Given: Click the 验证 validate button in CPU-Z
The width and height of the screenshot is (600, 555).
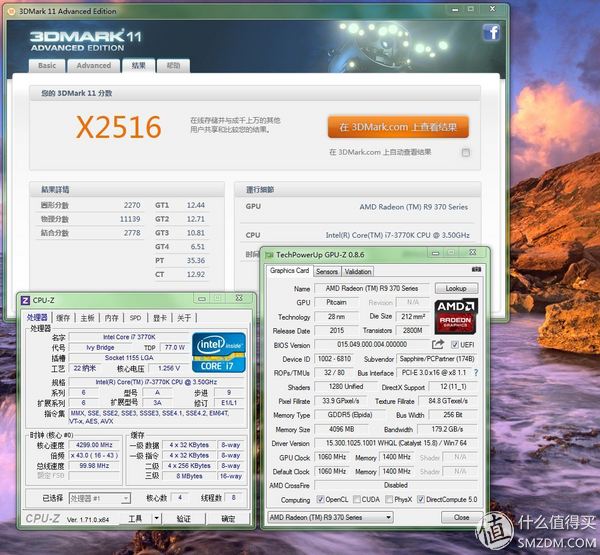Looking at the screenshot, I should tap(183, 519).
